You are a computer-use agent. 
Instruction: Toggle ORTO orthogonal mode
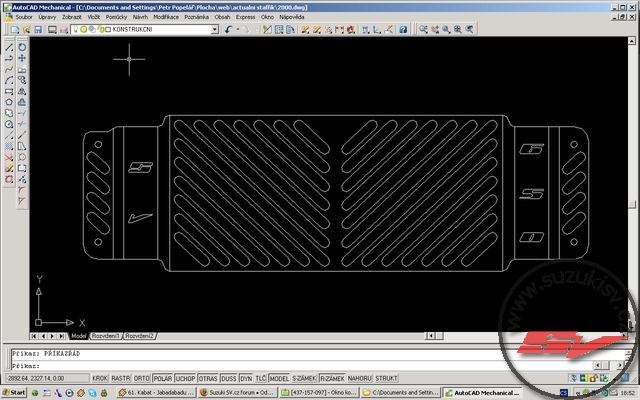click(x=142, y=378)
